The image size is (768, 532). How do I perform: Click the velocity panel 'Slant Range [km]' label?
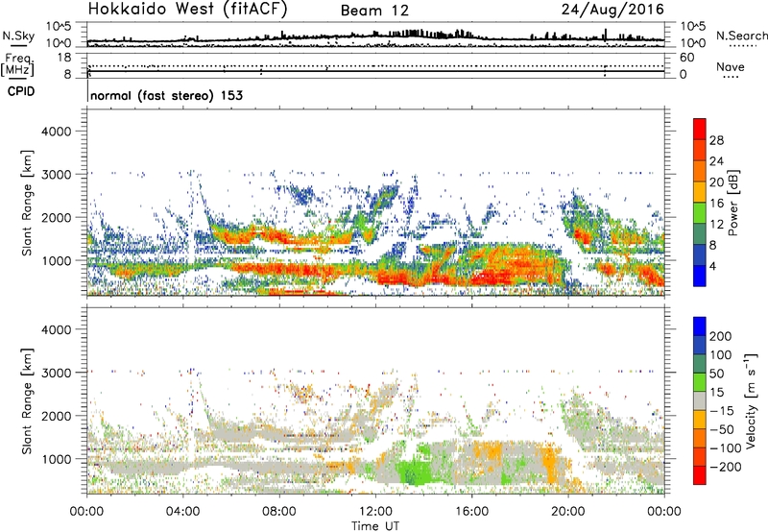coord(27,400)
